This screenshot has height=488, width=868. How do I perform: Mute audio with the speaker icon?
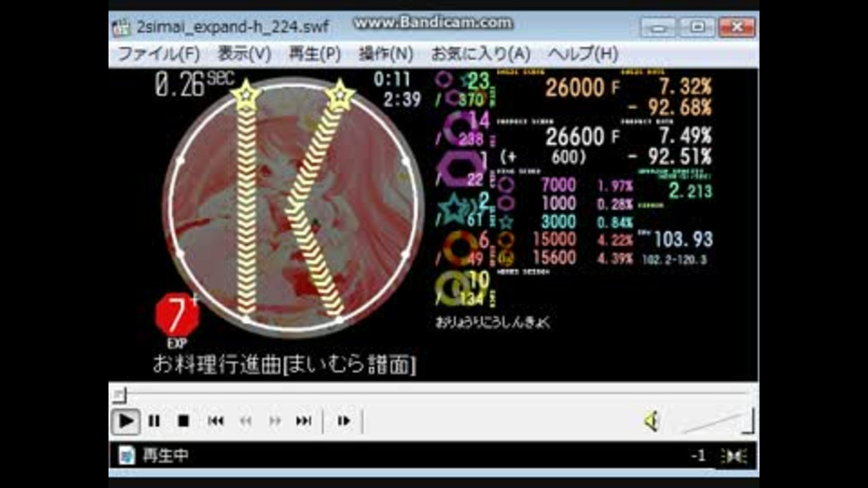pos(652,422)
